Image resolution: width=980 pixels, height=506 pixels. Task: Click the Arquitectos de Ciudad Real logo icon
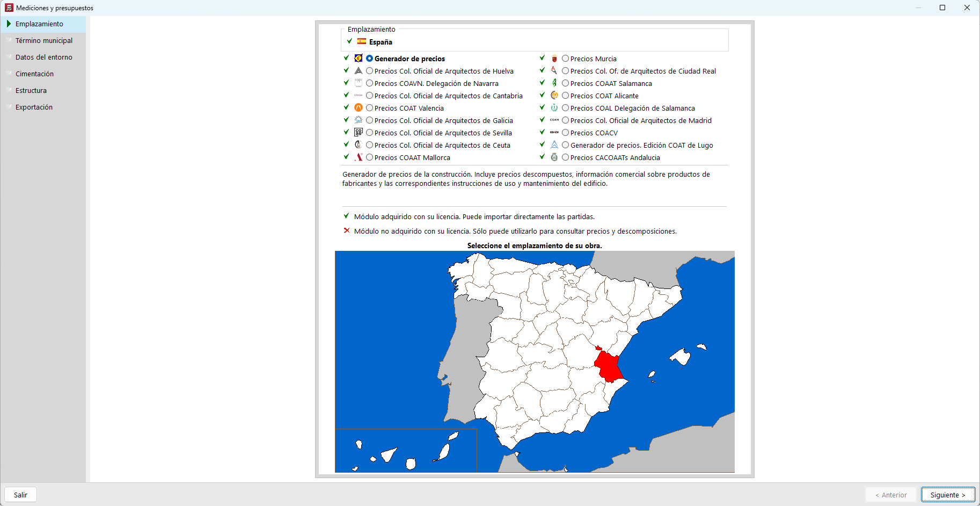(554, 70)
